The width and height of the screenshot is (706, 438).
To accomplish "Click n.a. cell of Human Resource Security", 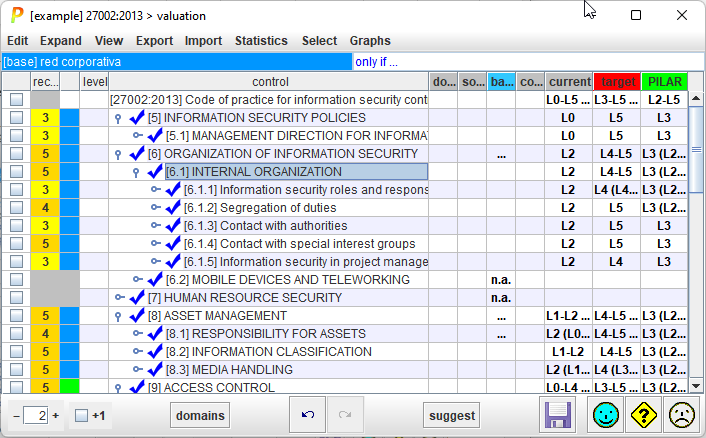I will [501, 298].
